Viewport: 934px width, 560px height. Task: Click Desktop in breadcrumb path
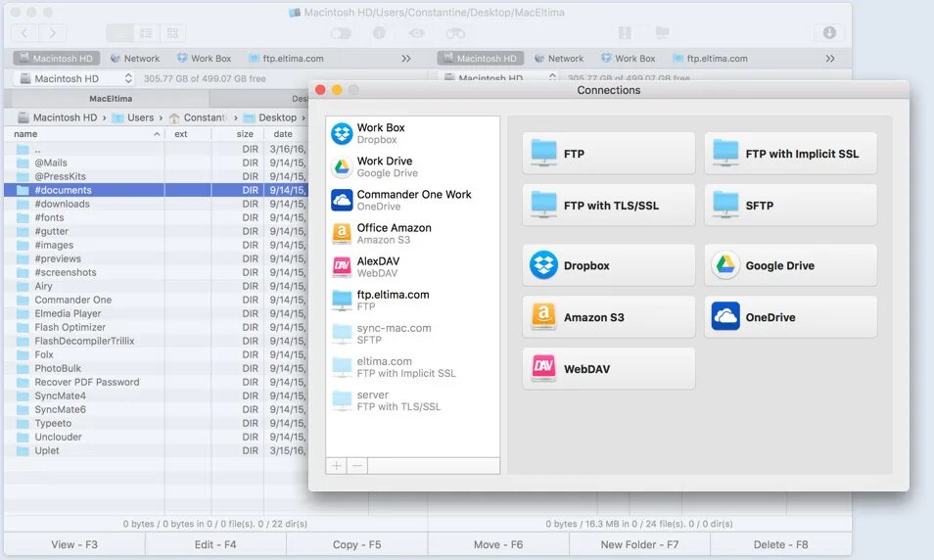[x=270, y=117]
